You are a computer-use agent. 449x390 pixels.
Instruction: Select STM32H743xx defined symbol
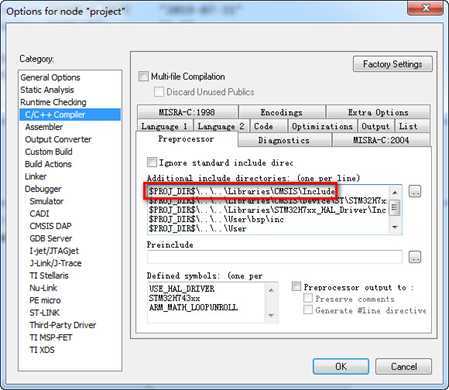pyautogui.click(x=174, y=298)
